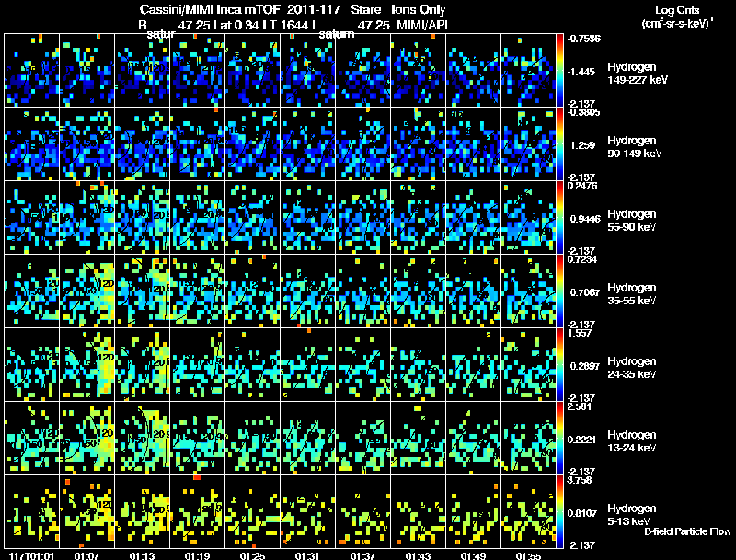
Task: Click the plot title 'Cassini/MIMI Inca mTOF'
Action: (210, 10)
